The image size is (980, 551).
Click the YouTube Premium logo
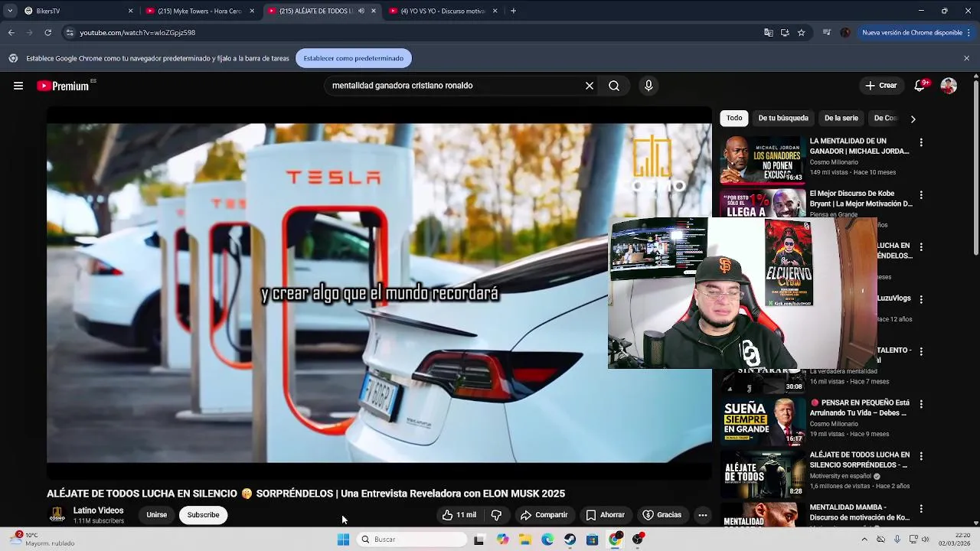[x=63, y=86]
